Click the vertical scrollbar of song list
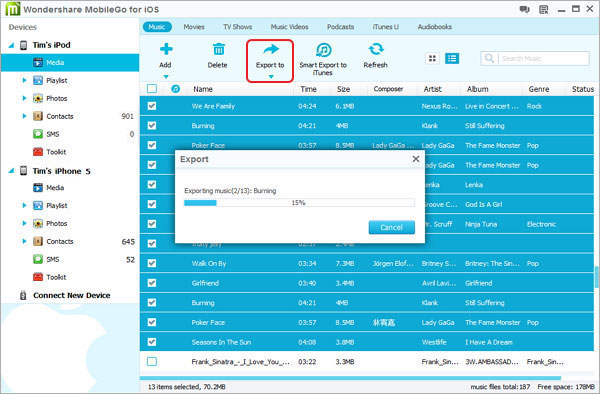600x394 pixels. (597, 277)
